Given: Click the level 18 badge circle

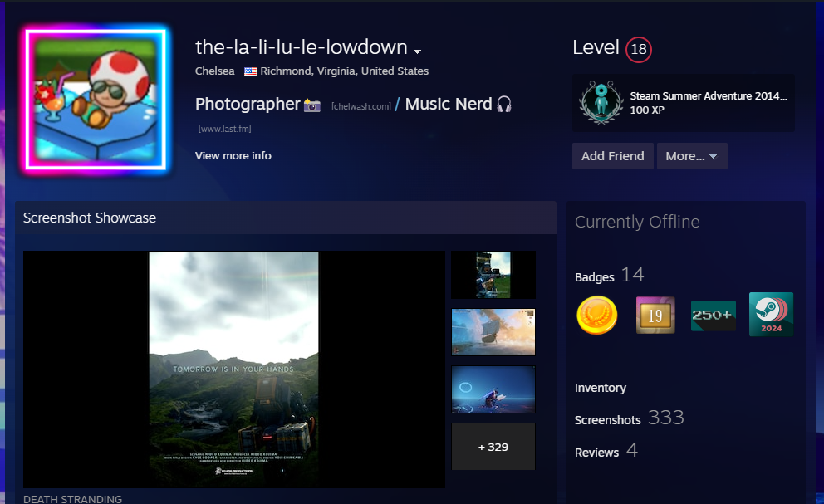Looking at the screenshot, I should [x=639, y=49].
